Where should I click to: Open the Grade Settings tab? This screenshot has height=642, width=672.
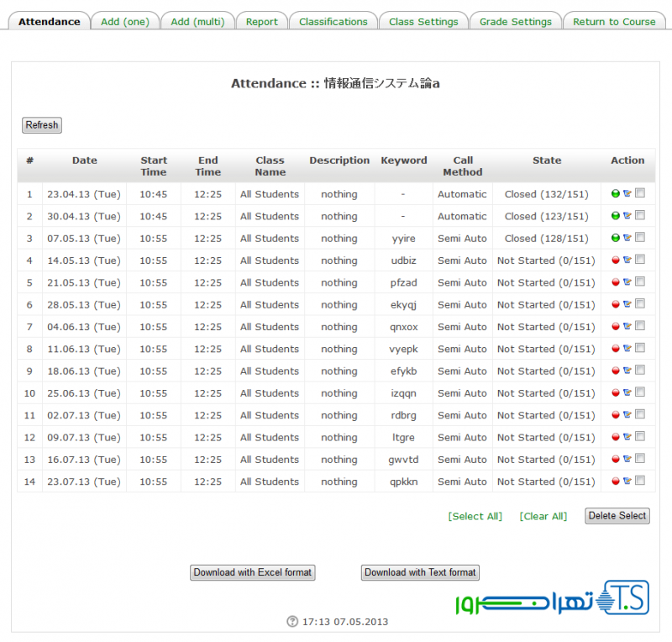click(x=516, y=22)
